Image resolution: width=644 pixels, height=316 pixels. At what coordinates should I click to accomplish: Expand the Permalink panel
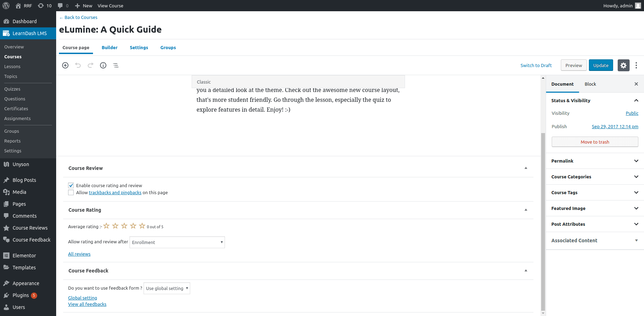595,161
